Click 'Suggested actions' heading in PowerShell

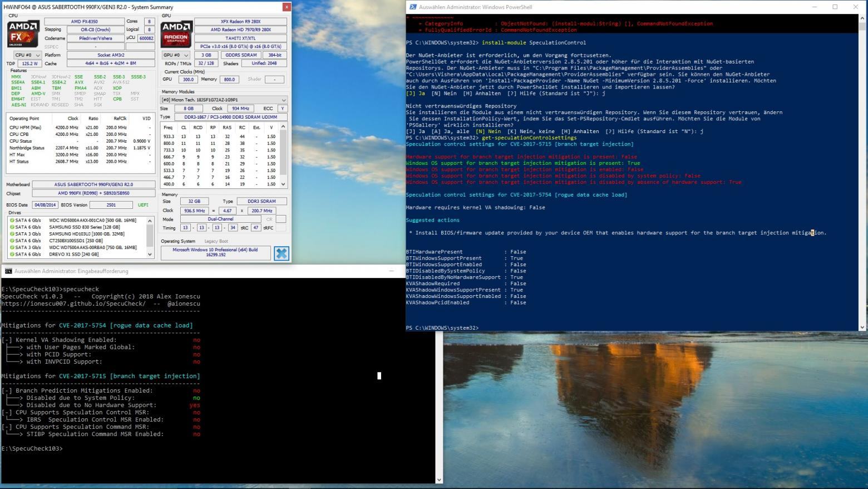tap(432, 220)
